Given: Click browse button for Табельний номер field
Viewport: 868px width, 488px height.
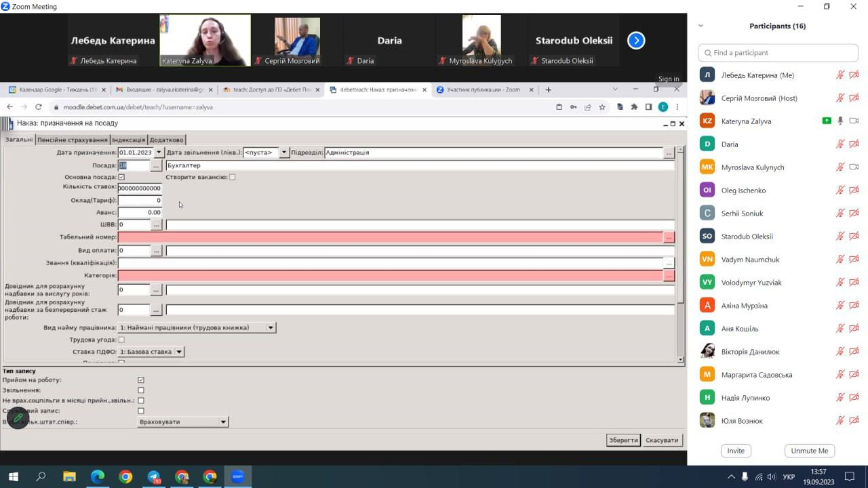Looking at the screenshot, I should coord(669,237).
